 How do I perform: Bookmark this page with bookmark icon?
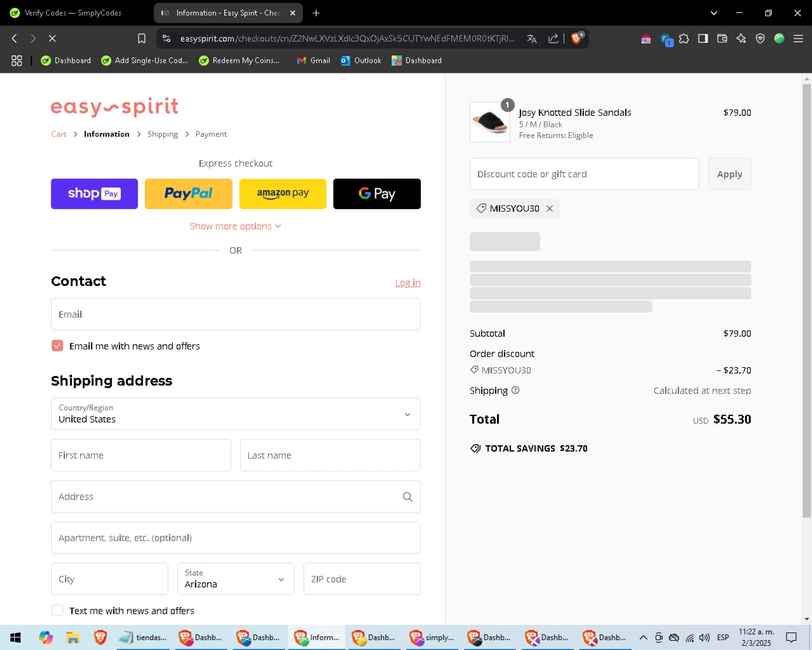coord(142,38)
